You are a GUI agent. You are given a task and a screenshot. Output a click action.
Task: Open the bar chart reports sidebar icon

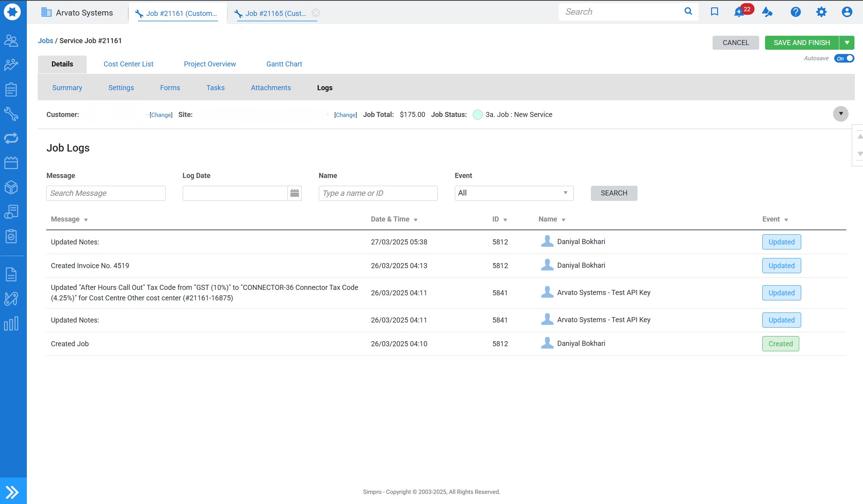click(11, 323)
